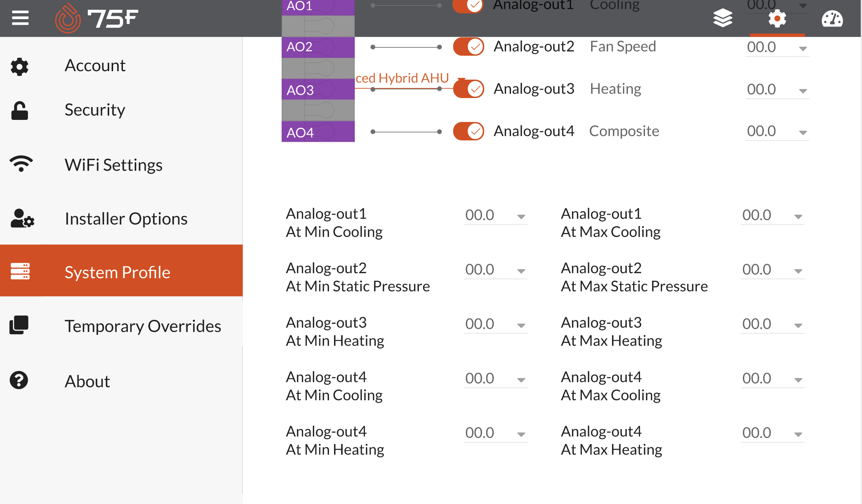Go to Installer Options

pos(126,219)
